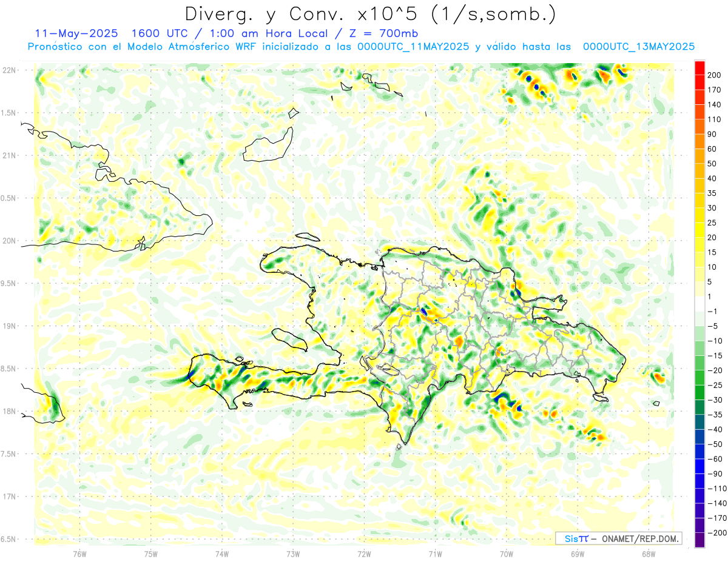
Task: Click the '110' positive color scale label
Action: [715, 119]
